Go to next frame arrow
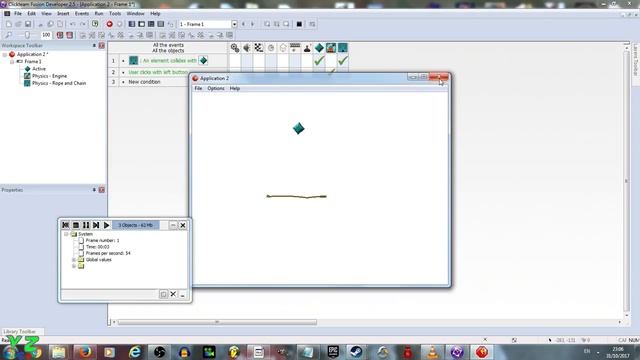This screenshot has width=640, height=360. (252, 24)
